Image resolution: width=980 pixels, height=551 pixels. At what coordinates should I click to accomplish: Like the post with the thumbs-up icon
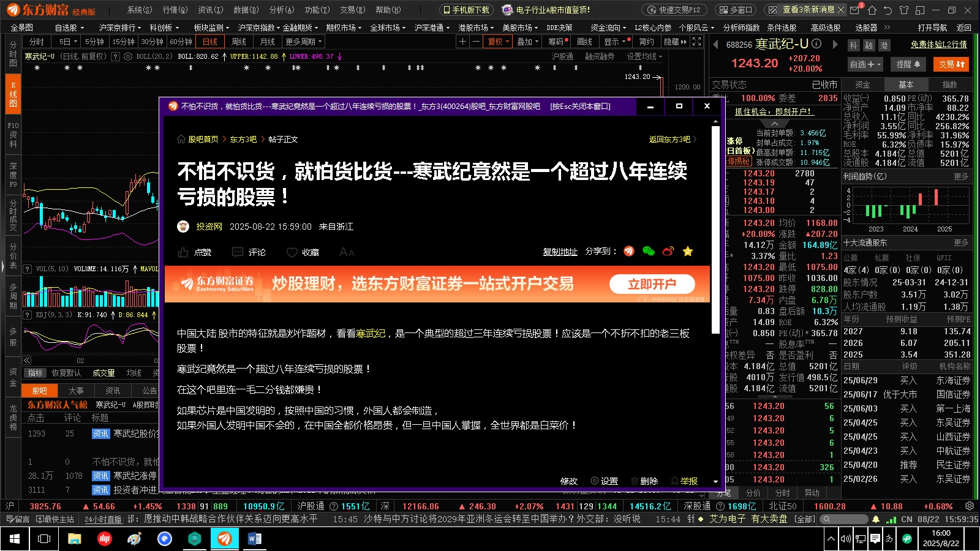click(183, 252)
